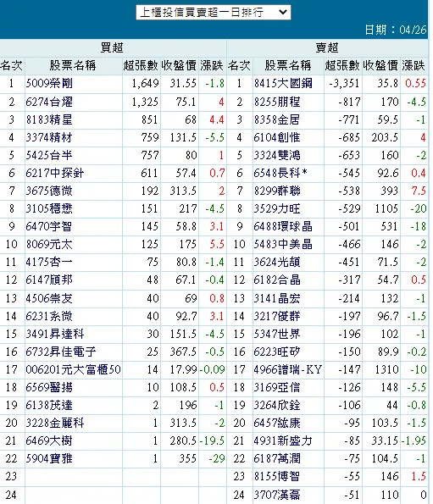Open the 8183精星 stock link
This screenshot has width=433, height=504.
tap(49, 120)
